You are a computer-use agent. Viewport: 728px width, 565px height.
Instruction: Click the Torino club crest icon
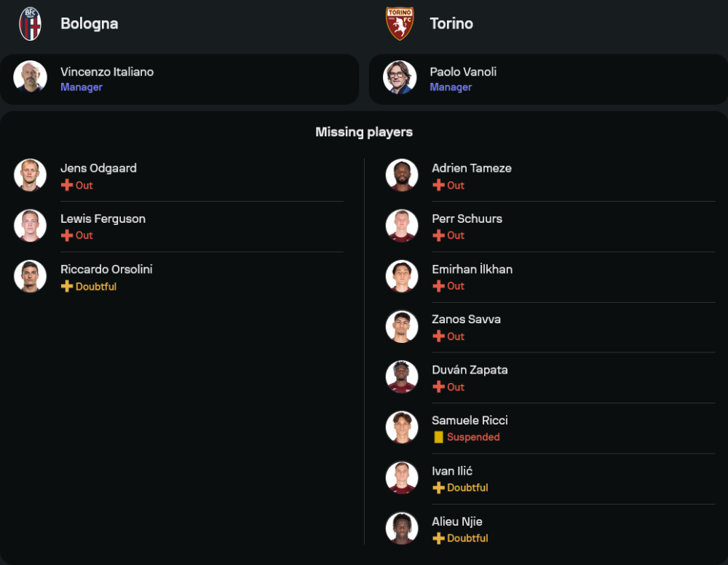pyautogui.click(x=400, y=23)
